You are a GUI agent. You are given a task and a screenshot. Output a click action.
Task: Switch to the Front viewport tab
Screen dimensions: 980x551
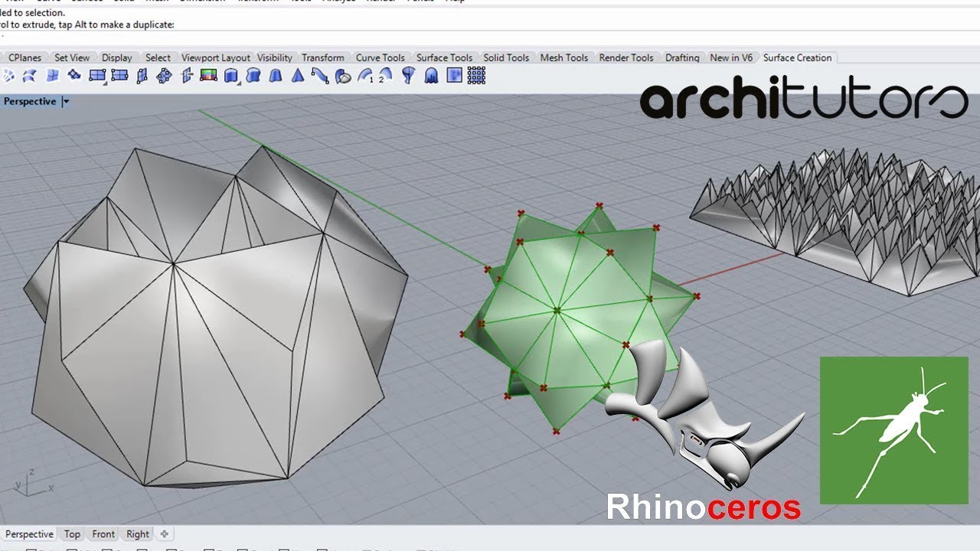click(103, 534)
